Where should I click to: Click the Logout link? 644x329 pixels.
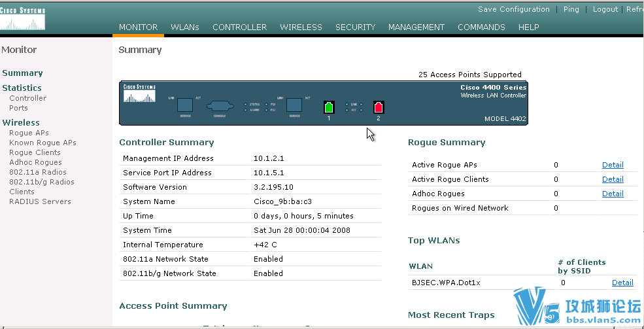tap(605, 9)
